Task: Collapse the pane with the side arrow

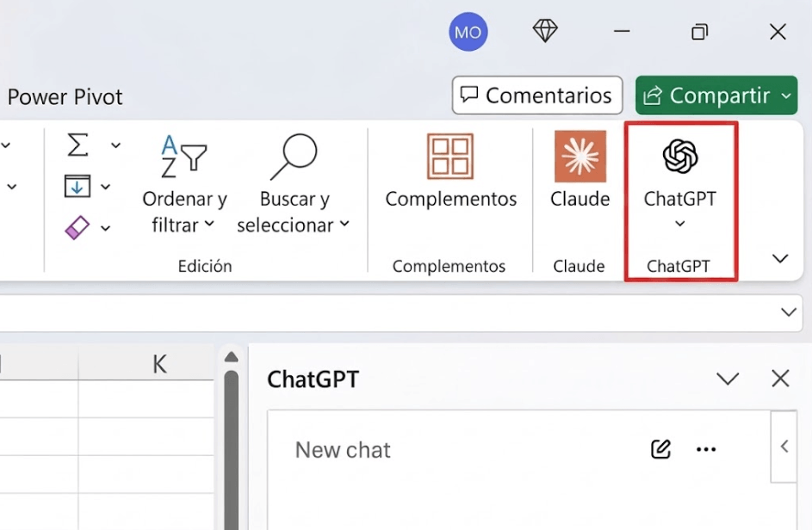Action: [784, 447]
